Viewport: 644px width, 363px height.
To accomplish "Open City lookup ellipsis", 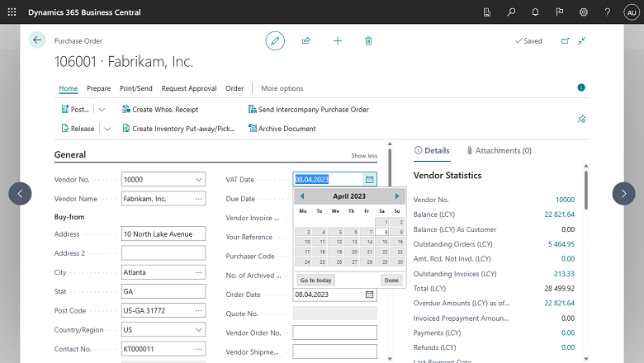I will point(198,272).
